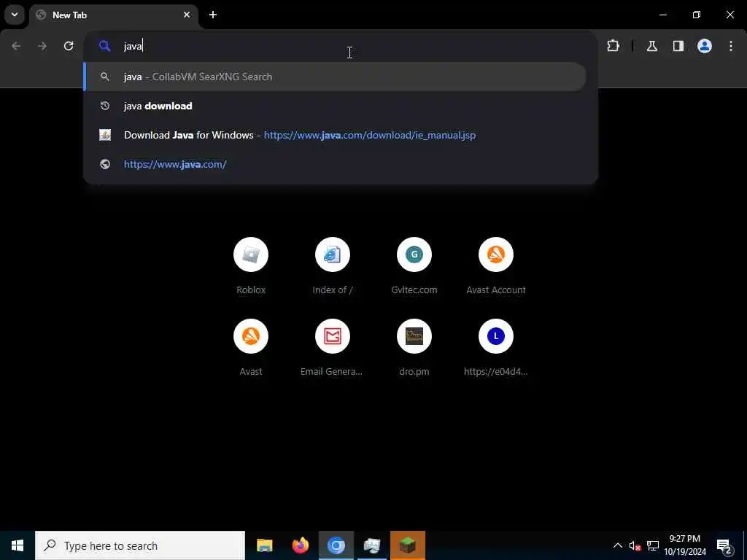This screenshot has height=560, width=747.
Task: Open Download Java for Windows suggestion
Action: [x=335, y=135]
